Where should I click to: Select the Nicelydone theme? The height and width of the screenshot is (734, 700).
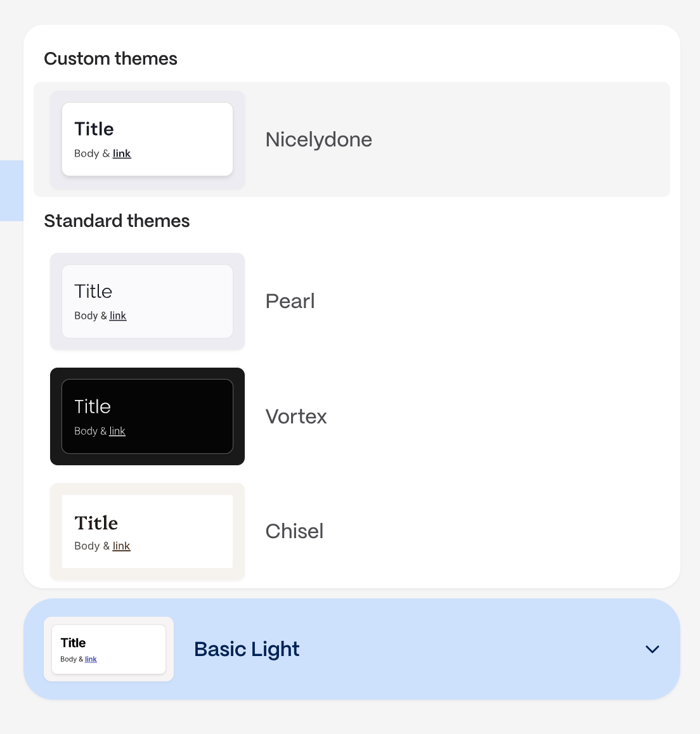tap(318, 139)
